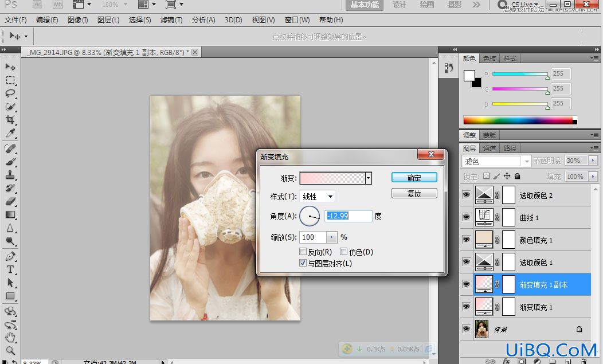Choose the 摄影 workspace button
The height and width of the screenshot is (364, 603).
coord(455,5)
